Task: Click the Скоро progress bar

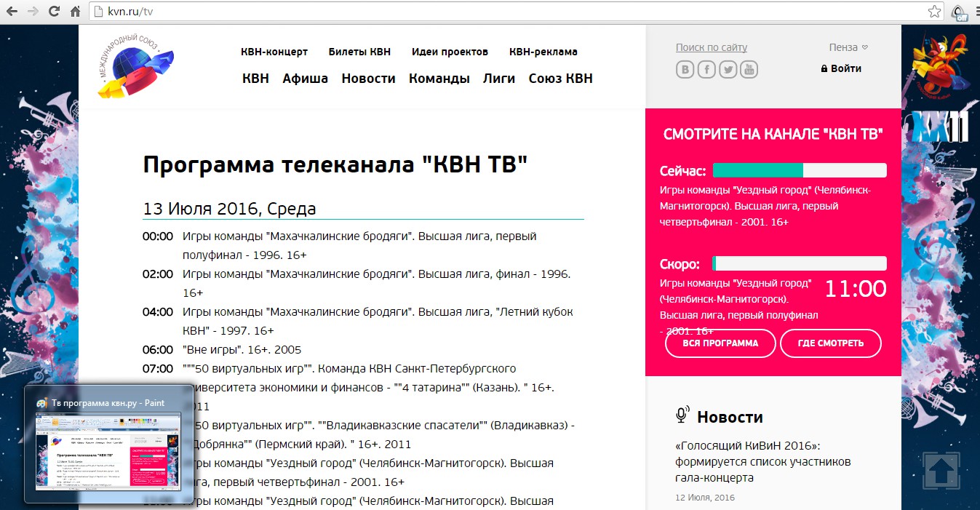Action: [800, 263]
